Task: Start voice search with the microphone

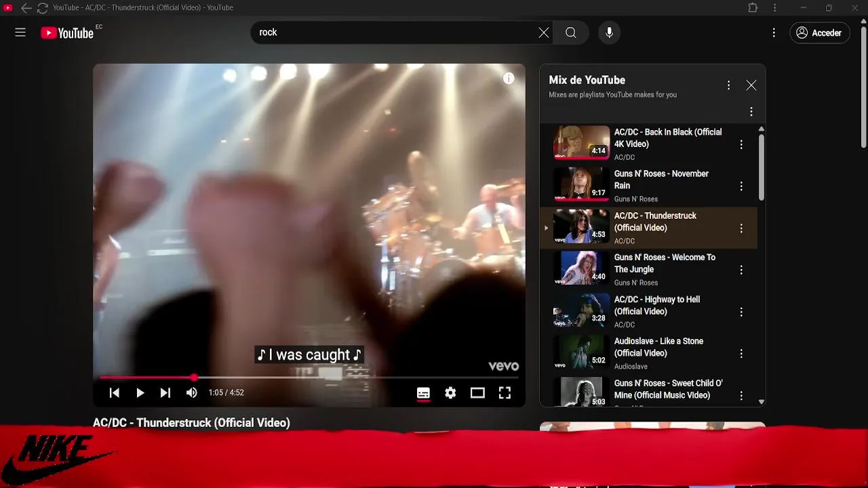Action: pyautogui.click(x=609, y=33)
